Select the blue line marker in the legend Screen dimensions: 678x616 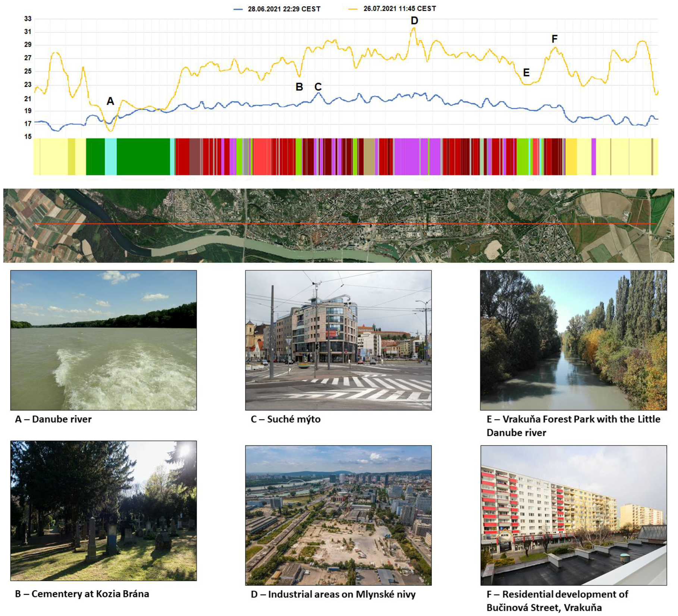coord(238,9)
